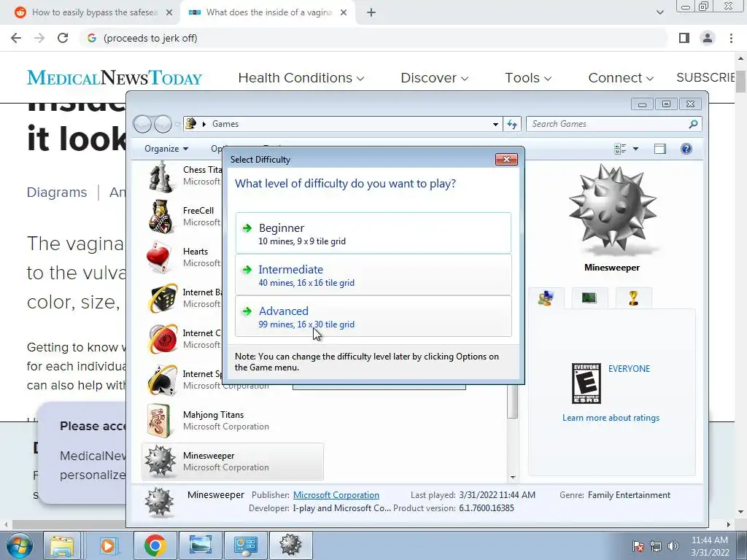This screenshot has width=747, height=560.
Task: Close the Select Difficulty dialog
Action: tap(506, 159)
